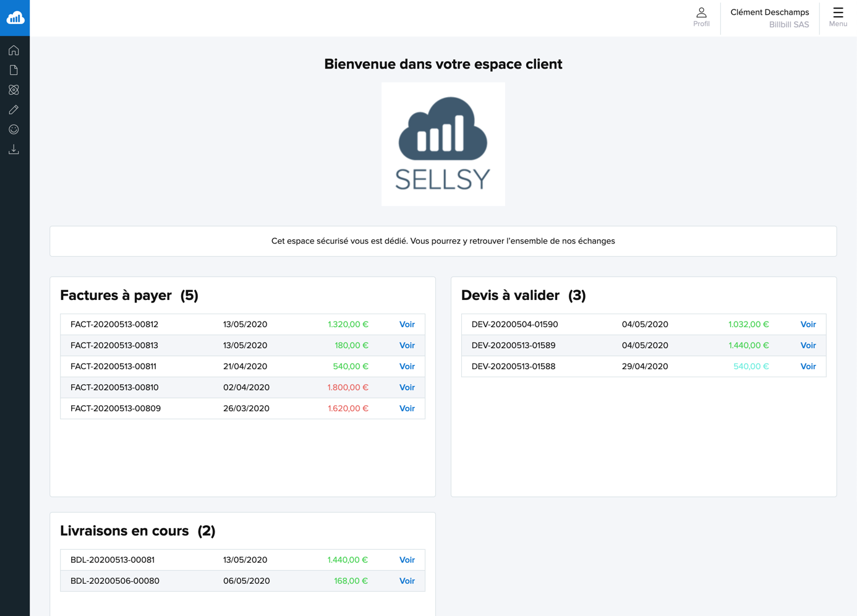
Task: Click the Billbill SAS company name
Action: pyautogui.click(x=789, y=25)
